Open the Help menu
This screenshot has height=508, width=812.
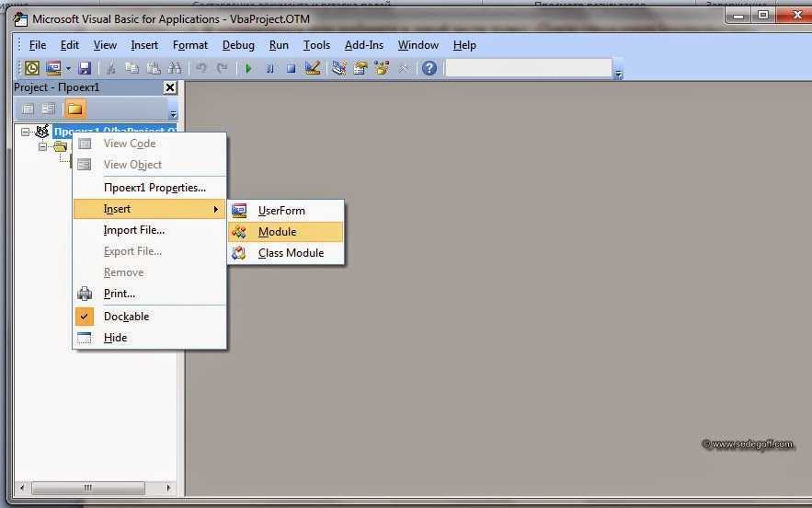464,46
